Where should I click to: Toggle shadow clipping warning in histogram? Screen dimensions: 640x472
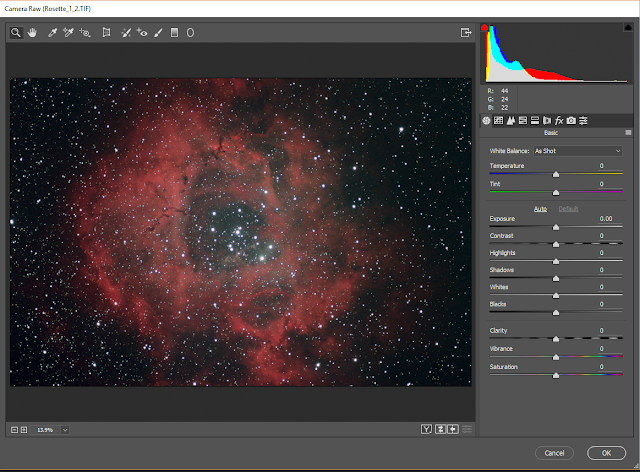485,28
